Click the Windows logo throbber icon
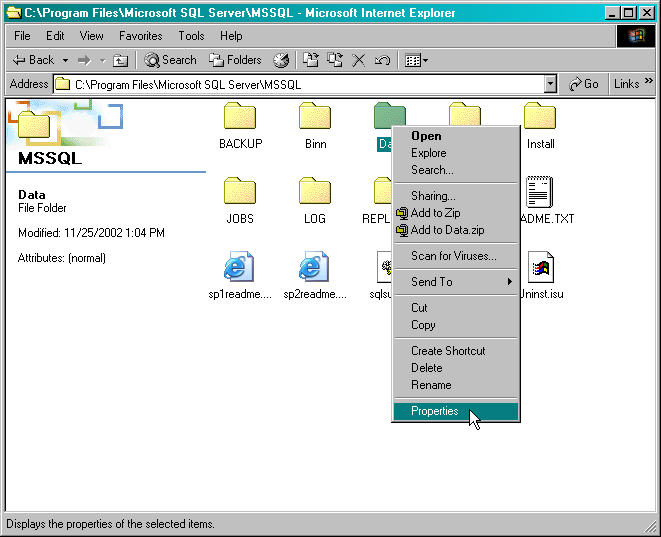 click(x=637, y=36)
